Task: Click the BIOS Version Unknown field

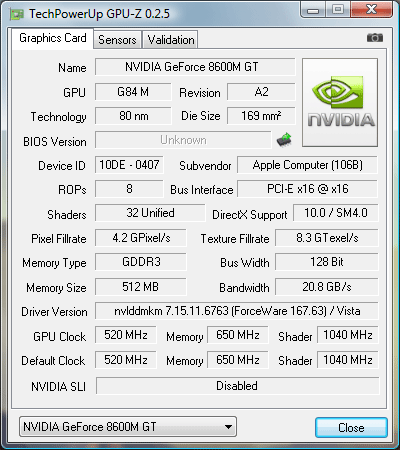Action: click(x=183, y=140)
